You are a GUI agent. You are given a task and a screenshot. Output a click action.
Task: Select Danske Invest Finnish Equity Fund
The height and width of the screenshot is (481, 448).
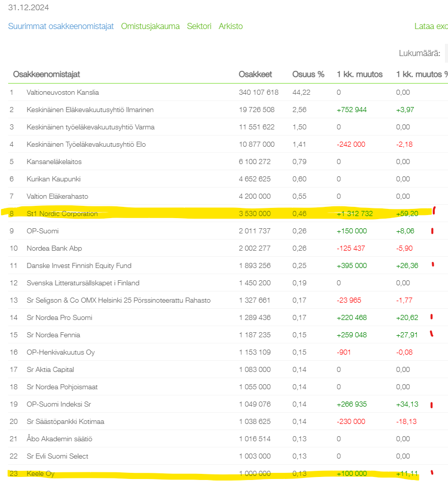point(79,265)
